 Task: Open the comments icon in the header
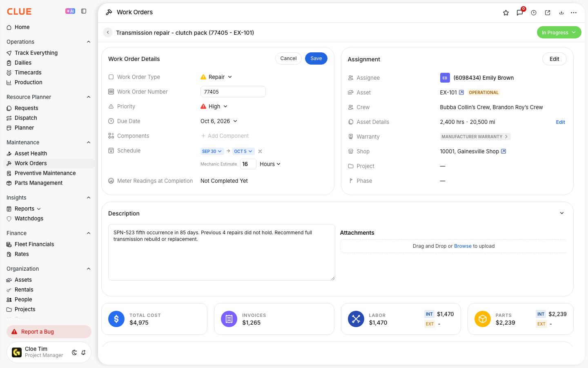tap(520, 13)
